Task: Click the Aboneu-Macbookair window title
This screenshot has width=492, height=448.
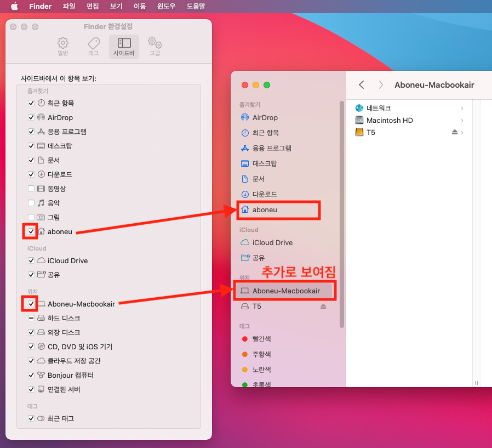Action: [x=434, y=85]
